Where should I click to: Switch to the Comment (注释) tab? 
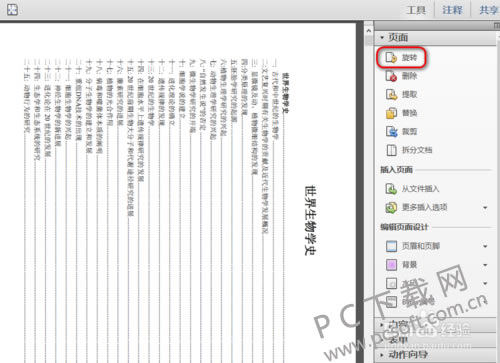(x=452, y=10)
